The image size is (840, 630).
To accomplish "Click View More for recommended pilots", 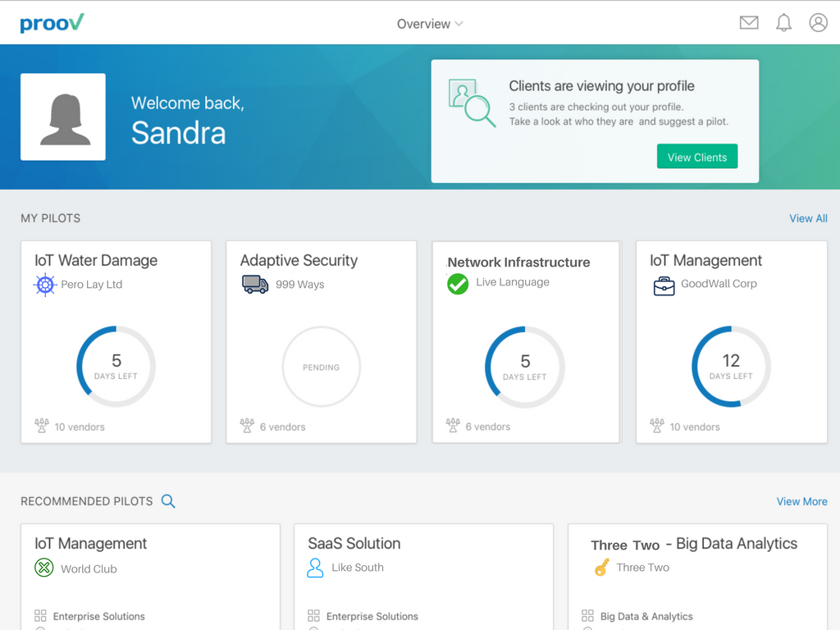I will tap(802, 501).
